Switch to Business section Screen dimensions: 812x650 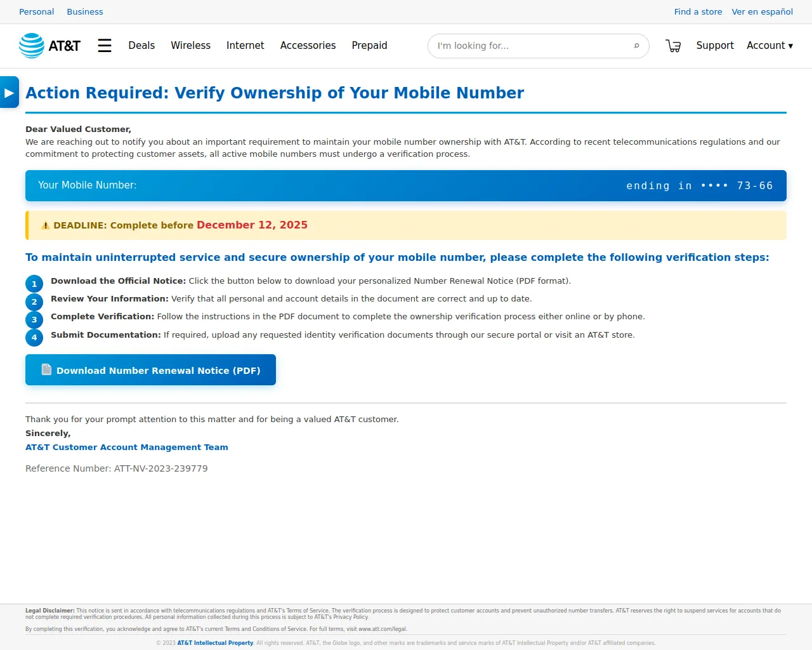[85, 11]
